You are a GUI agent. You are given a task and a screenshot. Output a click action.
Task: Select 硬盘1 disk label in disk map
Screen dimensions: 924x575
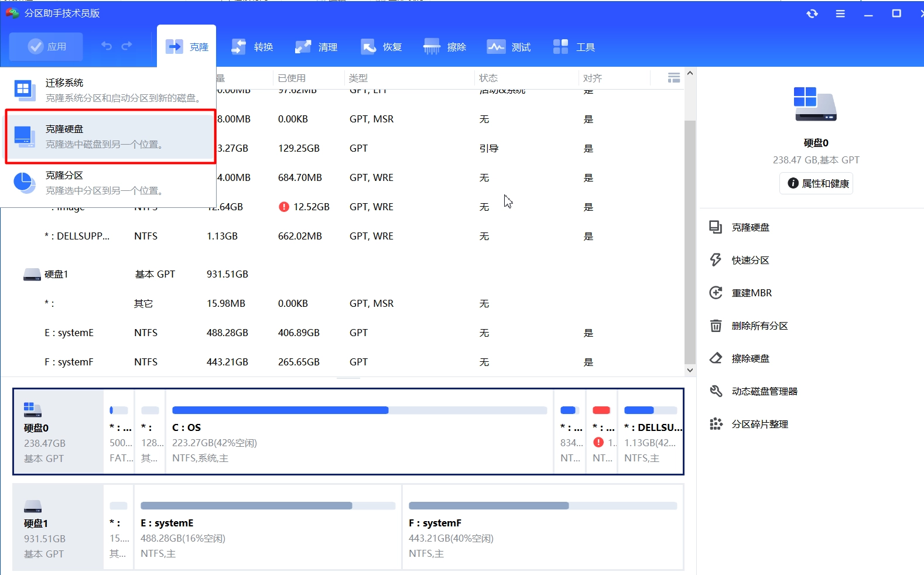(x=59, y=527)
